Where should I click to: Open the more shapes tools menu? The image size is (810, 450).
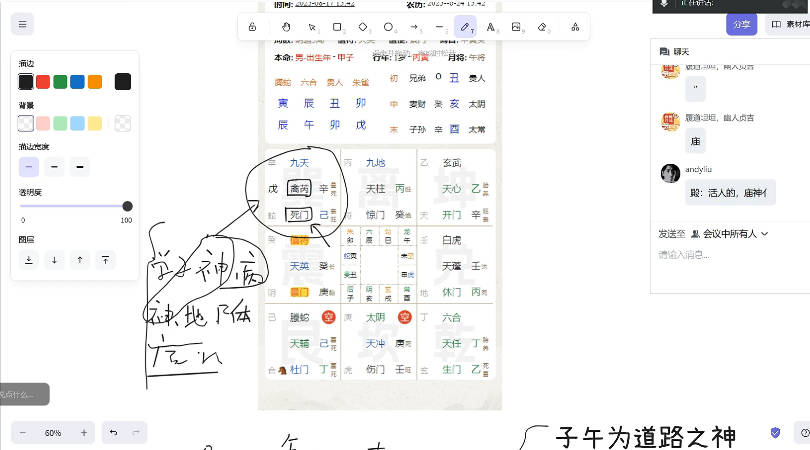tap(576, 27)
